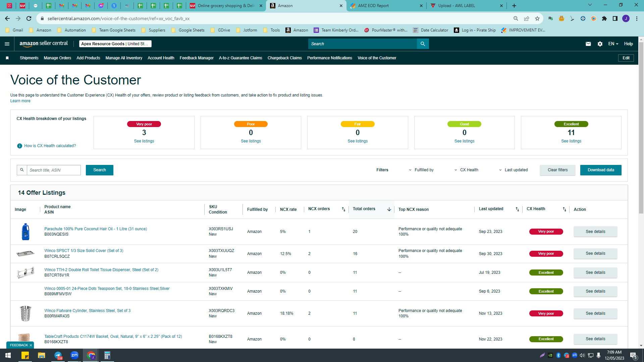The height and width of the screenshot is (362, 644).
Task: Open the Chargeback Claims menu item
Action: pyautogui.click(x=285, y=58)
